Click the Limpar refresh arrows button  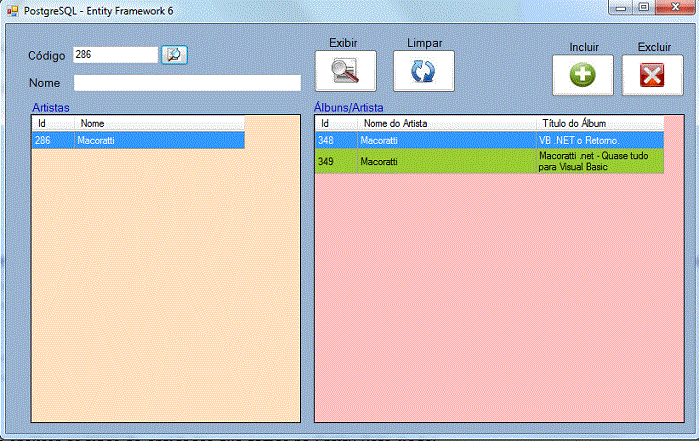(423, 71)
